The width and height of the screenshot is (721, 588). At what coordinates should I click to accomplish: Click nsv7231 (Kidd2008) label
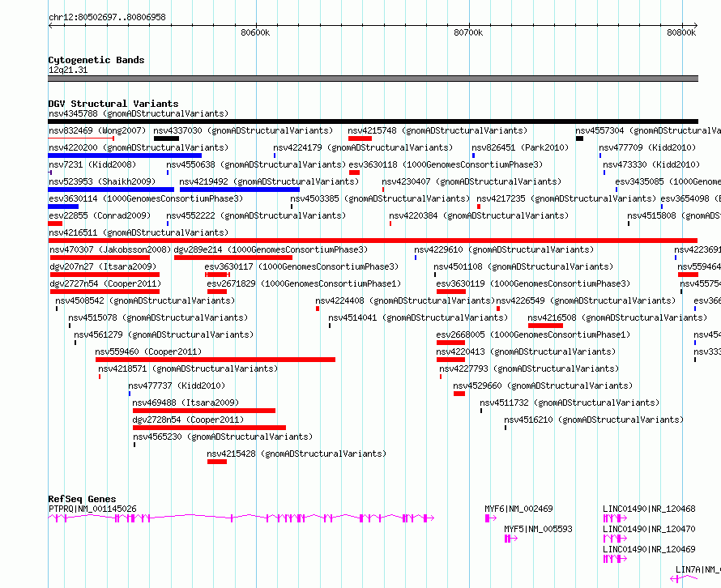92,164
